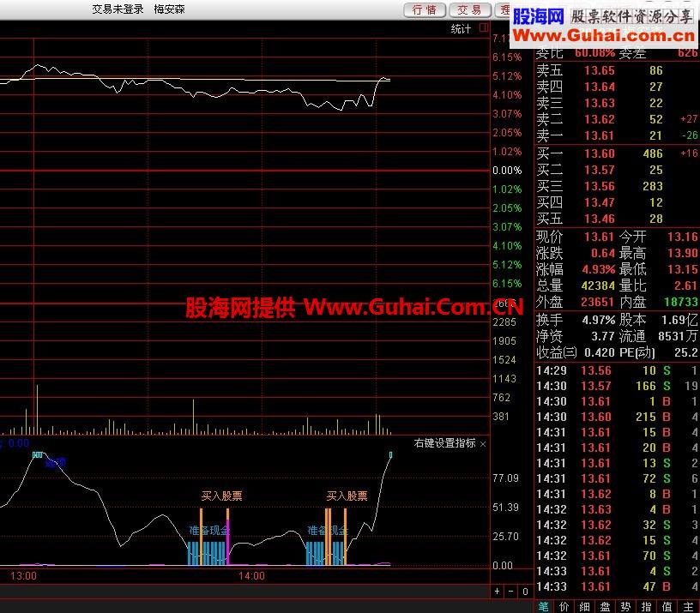Click the panel icon beside 统计

(x=484, y=27)
